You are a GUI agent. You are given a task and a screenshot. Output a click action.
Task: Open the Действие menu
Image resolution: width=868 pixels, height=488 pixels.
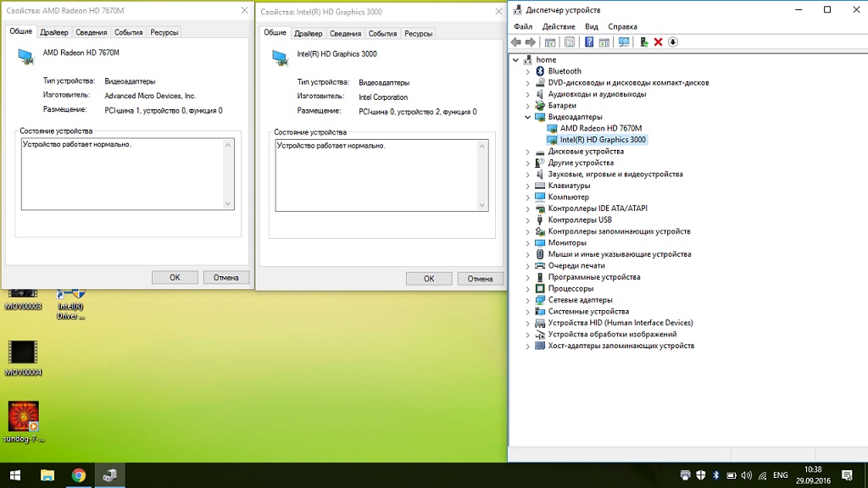click(x=559, y=26)
